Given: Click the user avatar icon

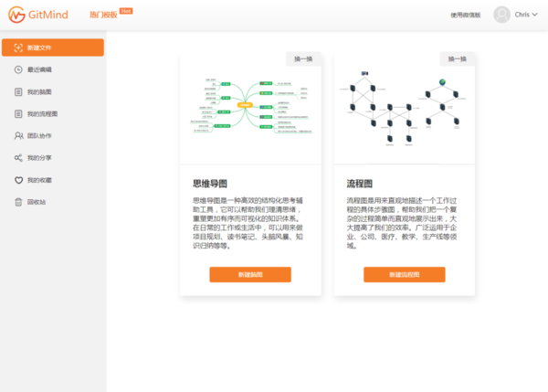Looking at the screenshot, I should click(x=501, y=15).
